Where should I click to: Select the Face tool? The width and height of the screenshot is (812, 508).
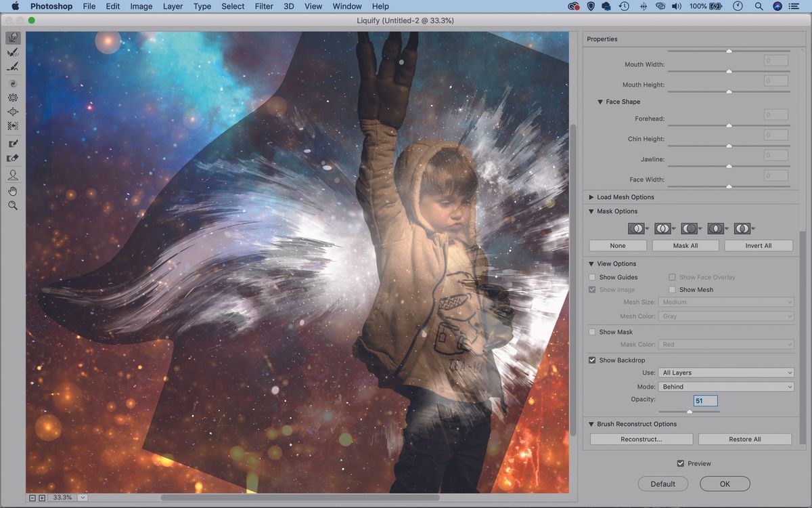(x=13, y=175)
